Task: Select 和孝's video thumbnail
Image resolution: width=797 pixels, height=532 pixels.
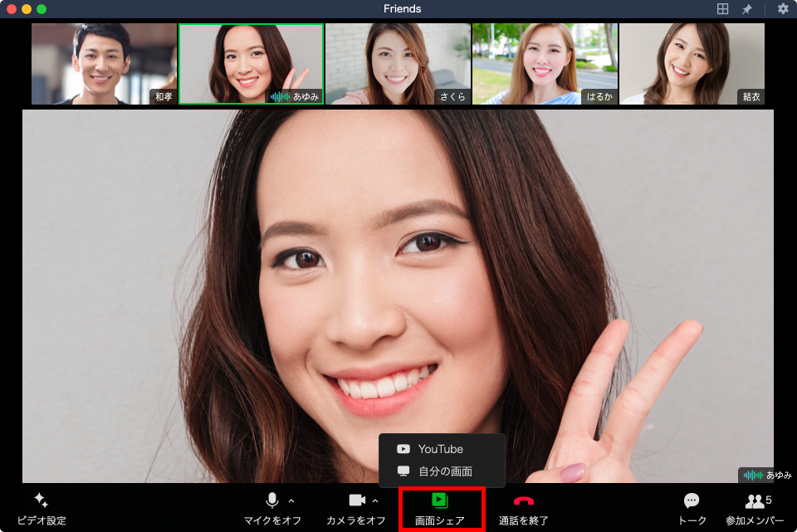Action: (x=105, y=64)
